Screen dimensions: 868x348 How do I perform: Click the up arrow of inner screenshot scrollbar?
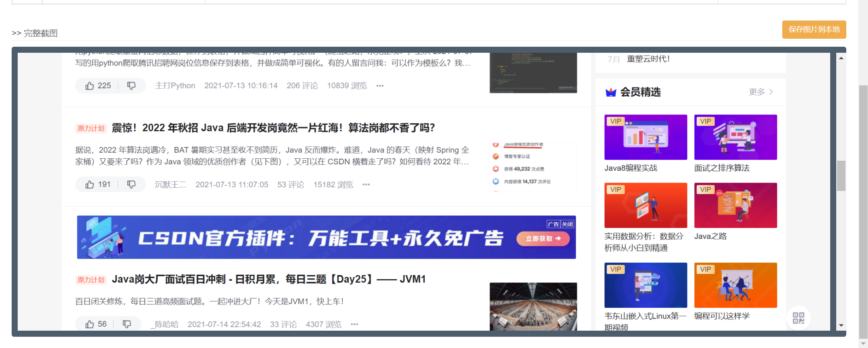841,58
